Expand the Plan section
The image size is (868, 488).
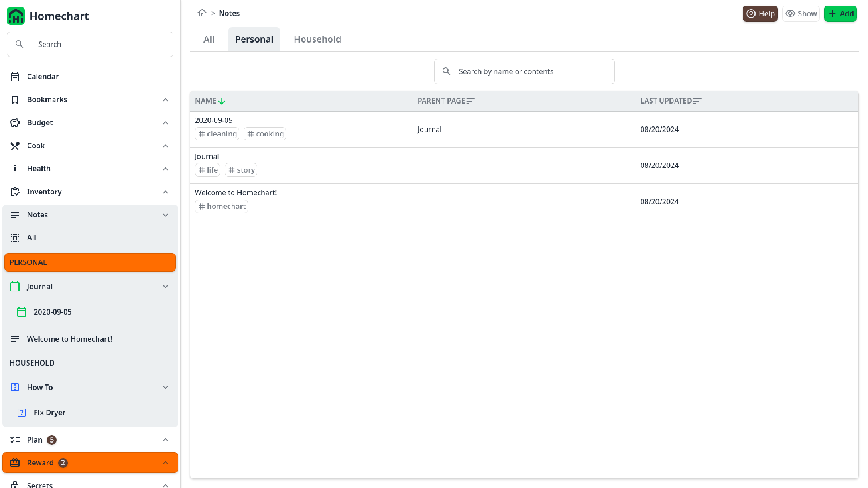pos(166,440)
